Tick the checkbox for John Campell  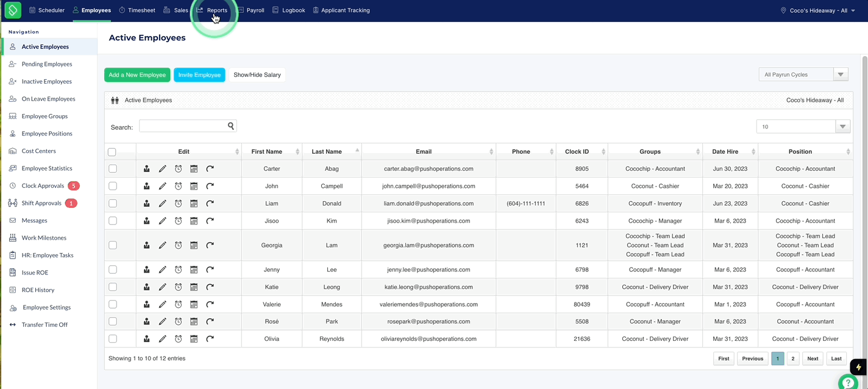[113, 186]
